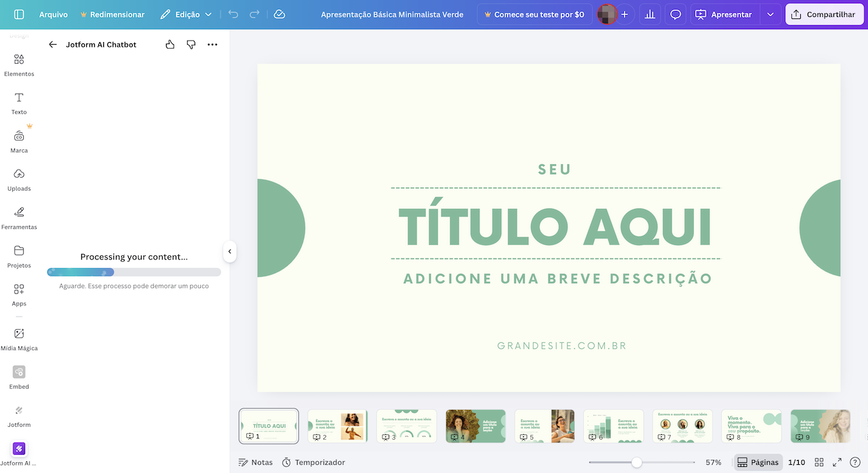The width and height of the screenshot is (868, 473).
Task: View the design insights chart
Action: [650, 14]
